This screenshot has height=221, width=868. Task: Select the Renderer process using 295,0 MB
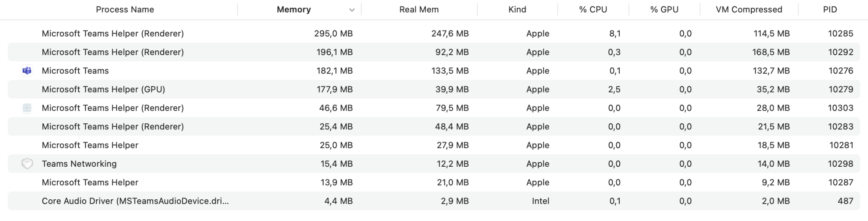click(113, 33)
